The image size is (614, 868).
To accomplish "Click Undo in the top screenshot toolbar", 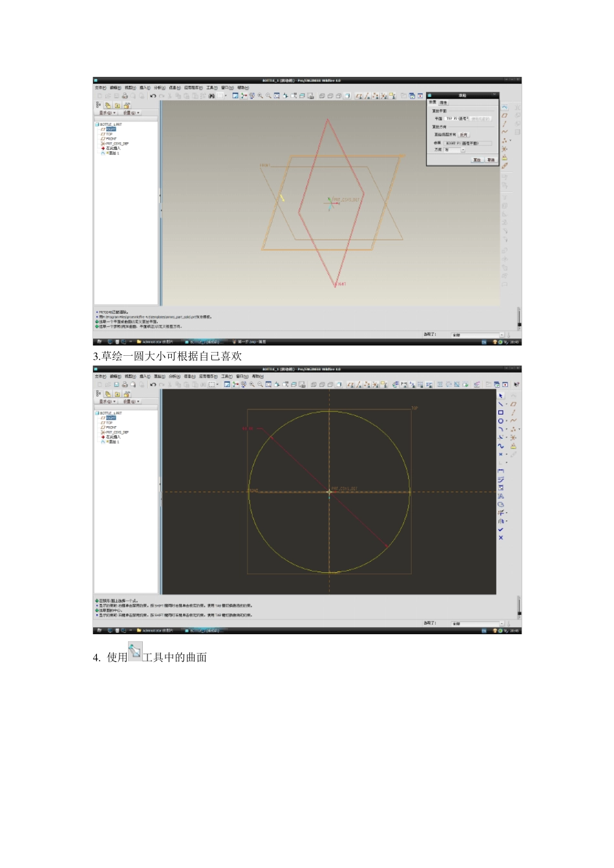I will 153,96.
